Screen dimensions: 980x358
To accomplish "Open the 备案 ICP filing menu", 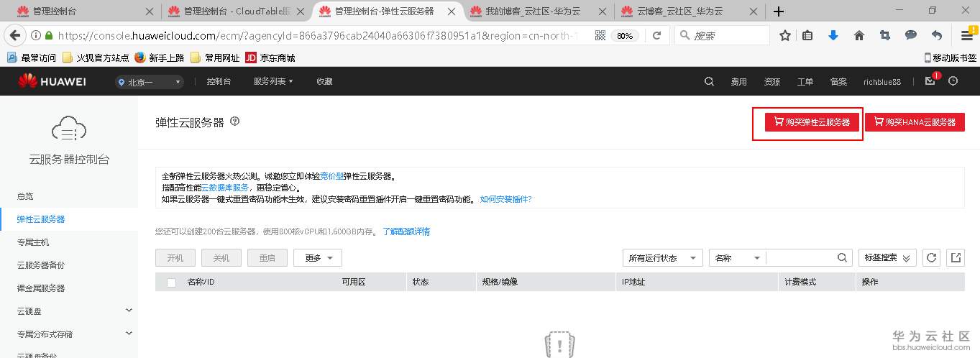I will tap(838, 82).
